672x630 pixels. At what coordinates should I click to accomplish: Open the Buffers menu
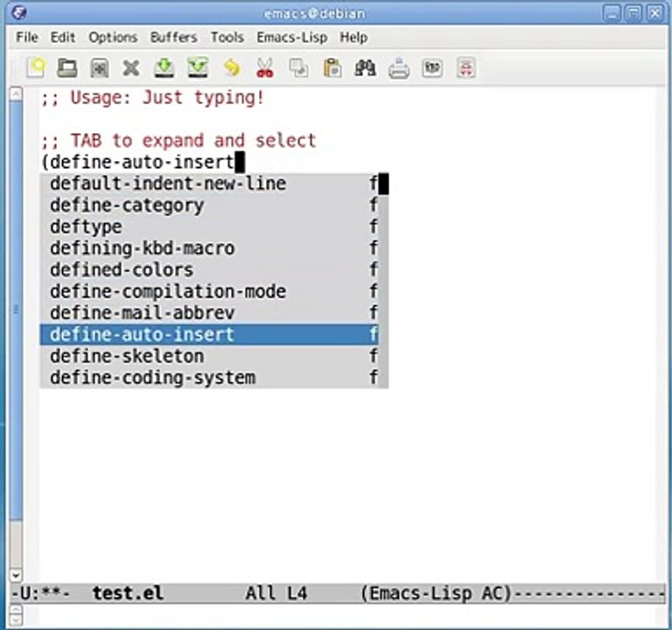pyautogui.click(x=173, y=38)
